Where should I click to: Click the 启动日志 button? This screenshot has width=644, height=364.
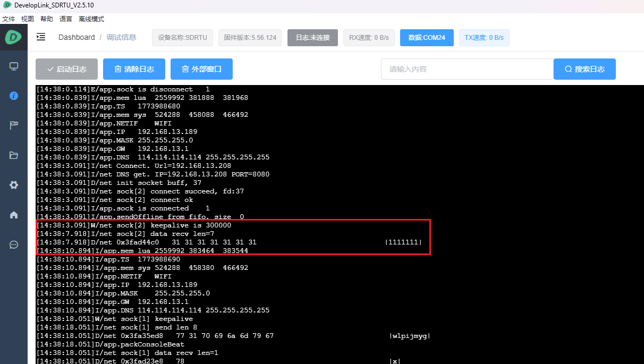66,69
